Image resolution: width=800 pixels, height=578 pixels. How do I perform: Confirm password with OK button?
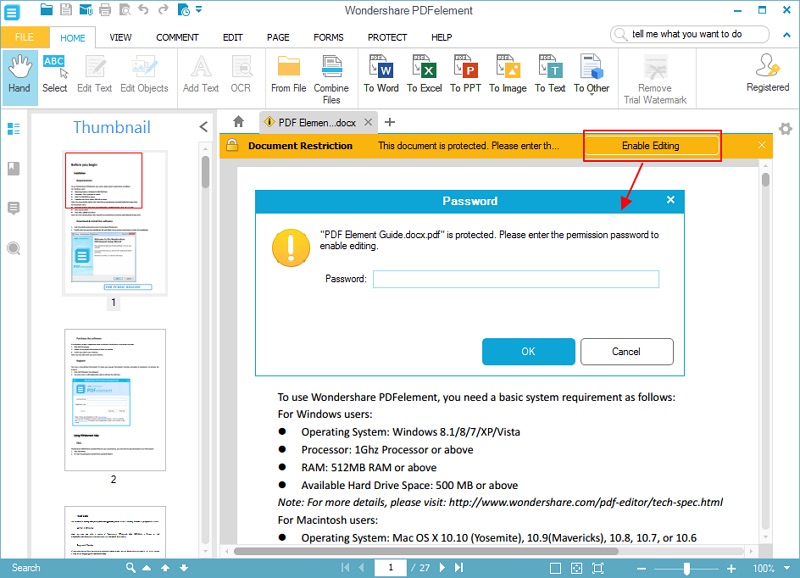coord(528,351)
